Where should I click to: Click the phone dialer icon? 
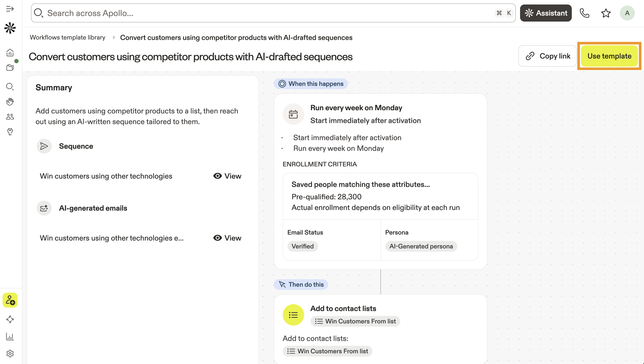[x=584, y=13]
